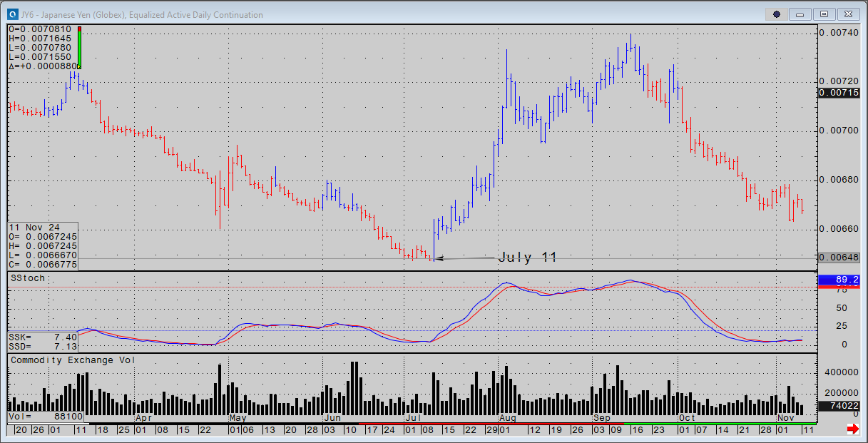The height and width of the screenshot is (443, 868).
Task: Click the 89.2 stochastic value box
Action: (838, 280)
